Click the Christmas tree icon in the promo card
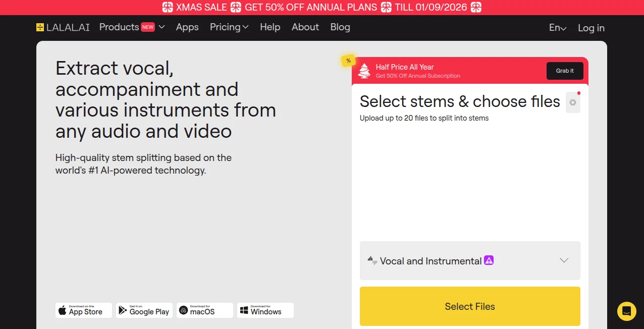This screenshot has width=644, height=329. (364, 71)
